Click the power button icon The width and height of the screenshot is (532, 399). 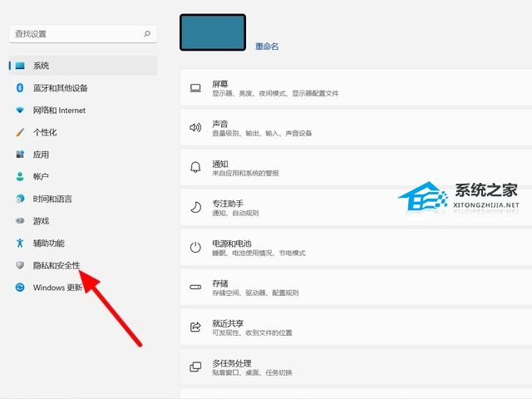tap(195, 247)
